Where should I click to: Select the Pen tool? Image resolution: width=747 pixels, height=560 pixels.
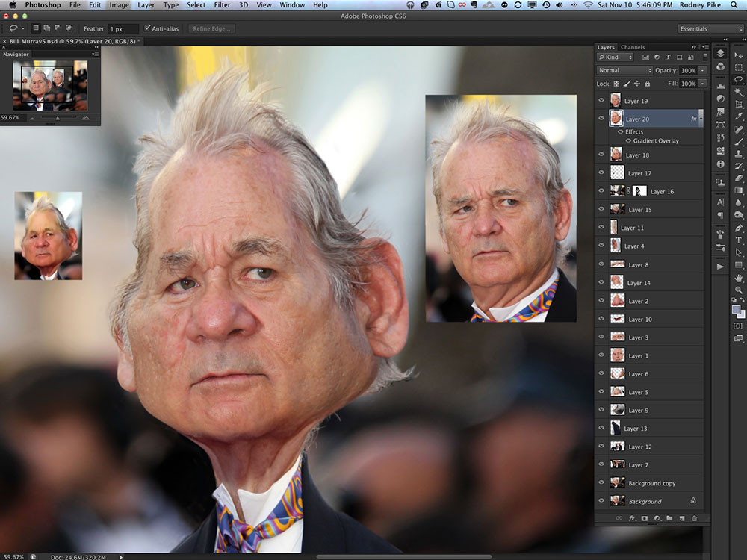(x=739, y=228)
